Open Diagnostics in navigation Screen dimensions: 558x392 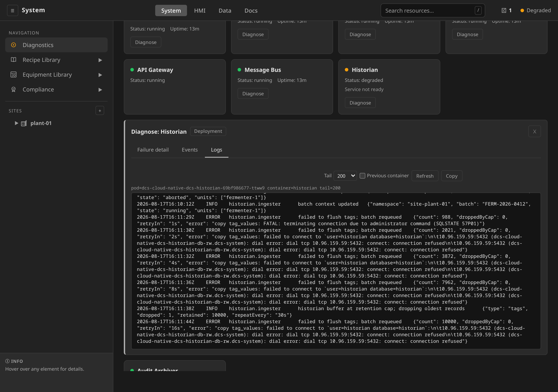coord(56,45)
